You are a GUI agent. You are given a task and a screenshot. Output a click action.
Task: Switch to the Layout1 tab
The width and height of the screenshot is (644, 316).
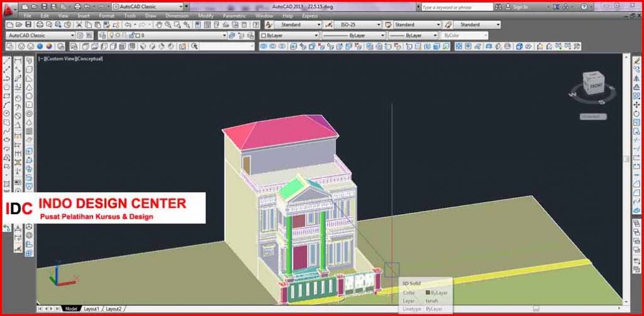point(91,308)
